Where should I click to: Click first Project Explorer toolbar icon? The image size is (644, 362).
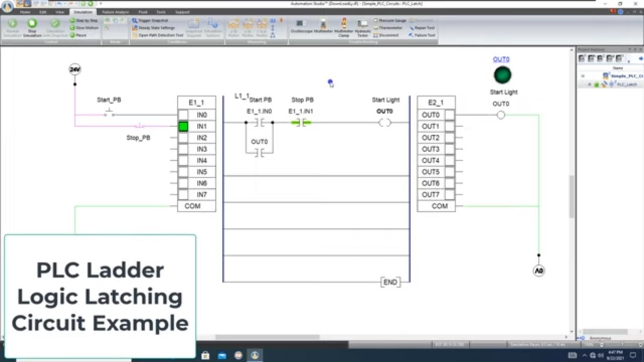pos(582,59)
